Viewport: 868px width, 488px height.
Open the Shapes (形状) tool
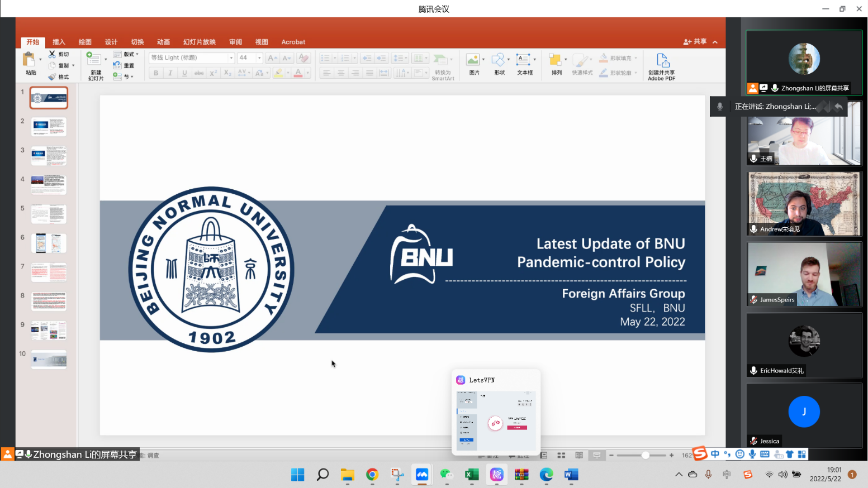[498, 60]
